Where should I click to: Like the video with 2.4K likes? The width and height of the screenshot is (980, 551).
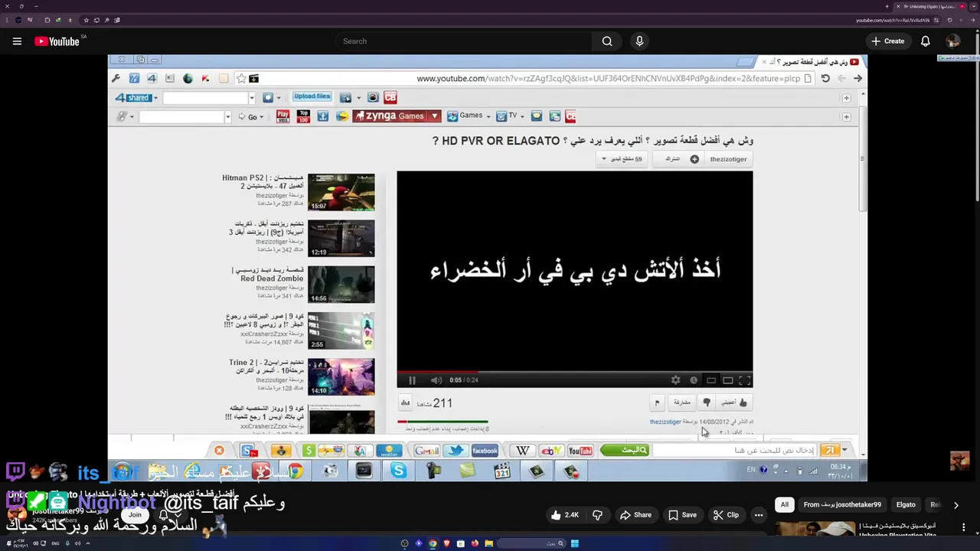tap(565, 515)
